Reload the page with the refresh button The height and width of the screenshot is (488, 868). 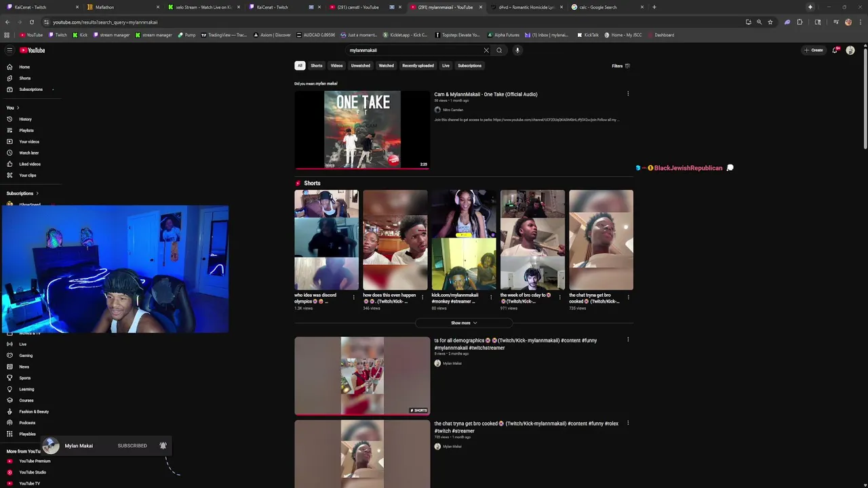click(x=31, y=22)
